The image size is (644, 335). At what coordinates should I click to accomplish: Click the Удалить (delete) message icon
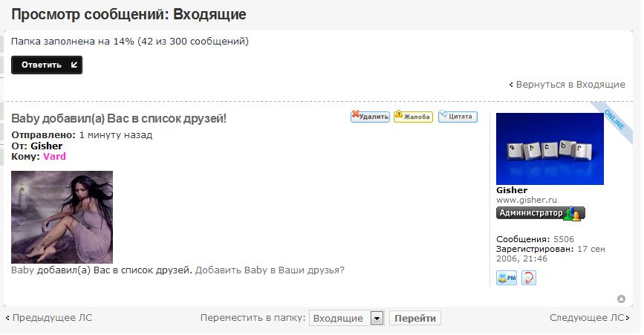[x=370, y=117]
